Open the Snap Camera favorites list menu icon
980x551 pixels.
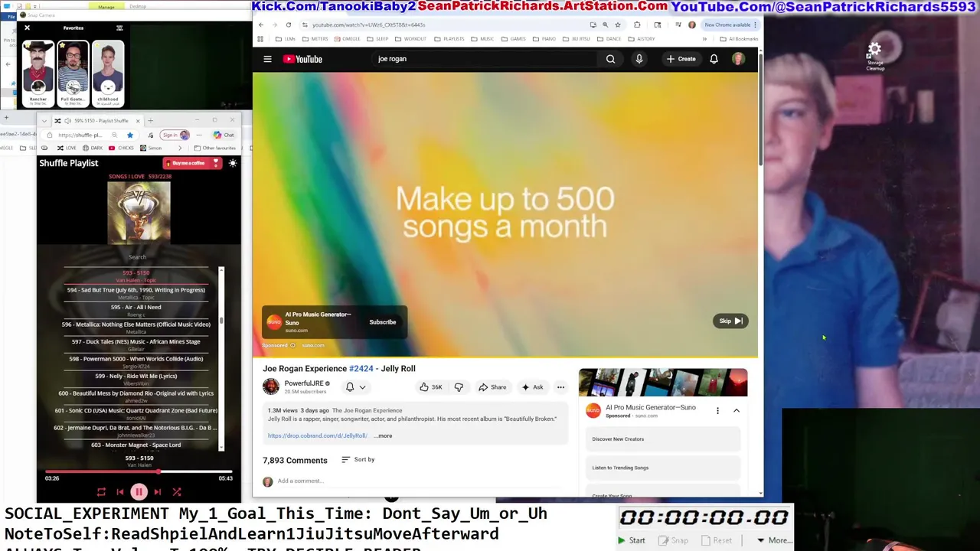pyautogui.click(x=119, y=28)
